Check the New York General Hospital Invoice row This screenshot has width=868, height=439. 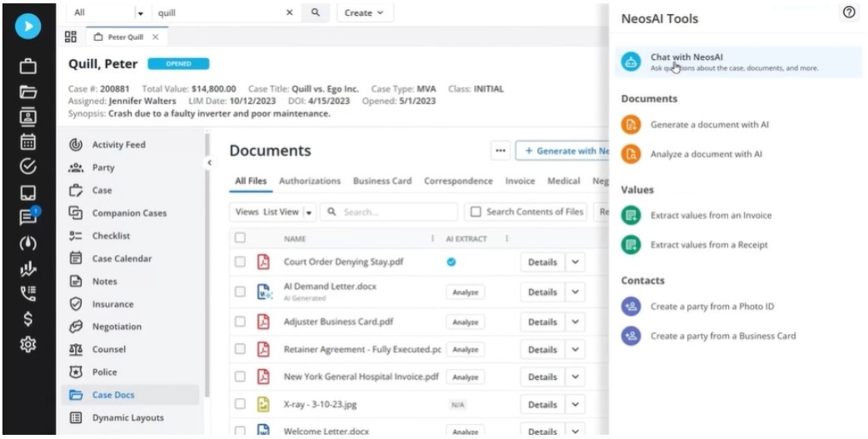click(x=240, y=377)
